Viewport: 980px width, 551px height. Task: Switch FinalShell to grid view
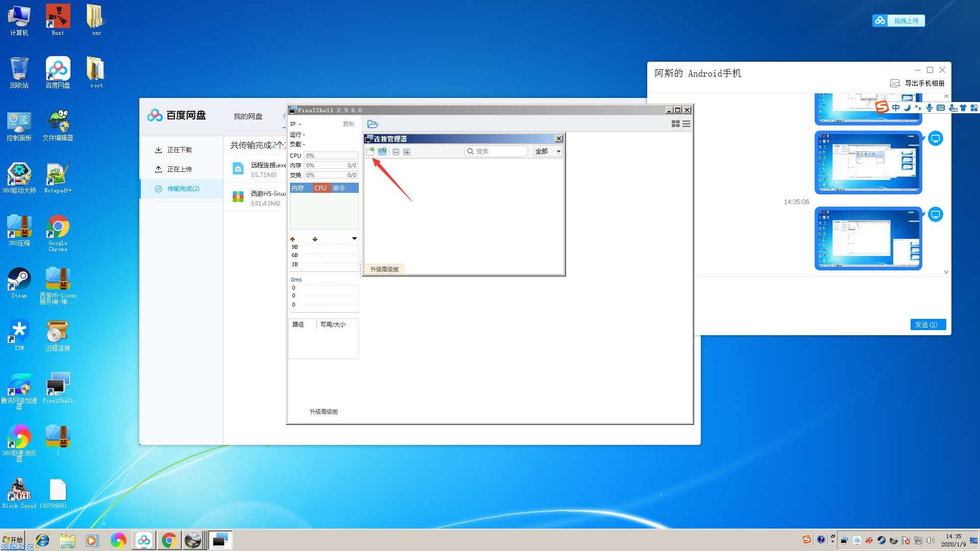pyautogui.click(x=675, y=124)
